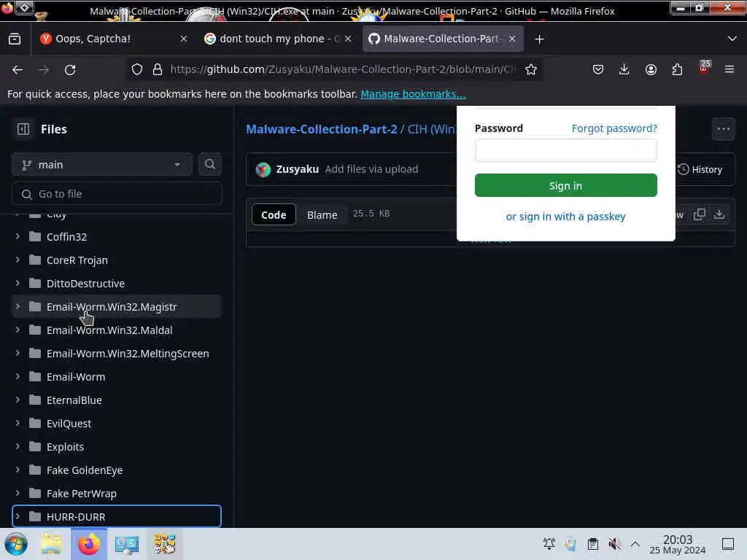
Task: Copy raw file contents icon
Action: (x=700, y=214)
